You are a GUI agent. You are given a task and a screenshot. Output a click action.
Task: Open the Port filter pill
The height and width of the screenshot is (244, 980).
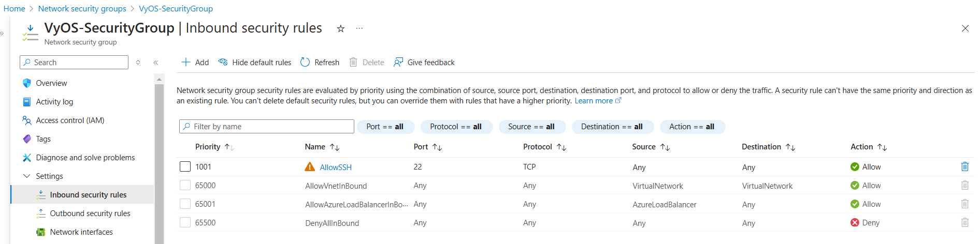[x=385, y=127]
